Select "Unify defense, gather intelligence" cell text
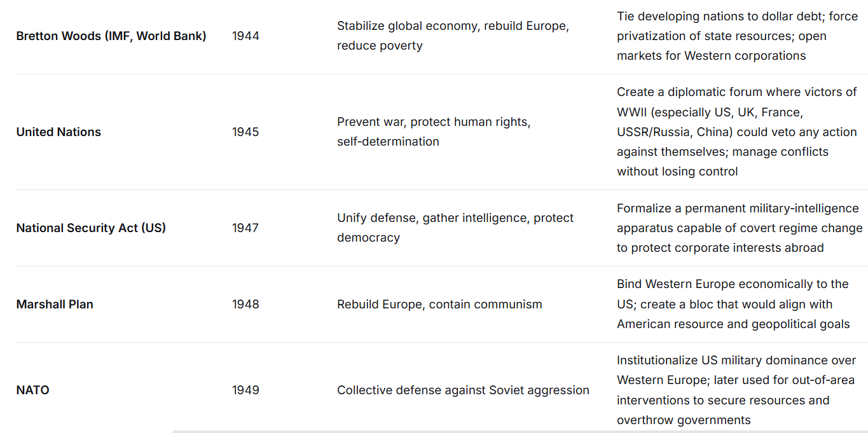This screenshot has height=433, width=868. [455, 218]
